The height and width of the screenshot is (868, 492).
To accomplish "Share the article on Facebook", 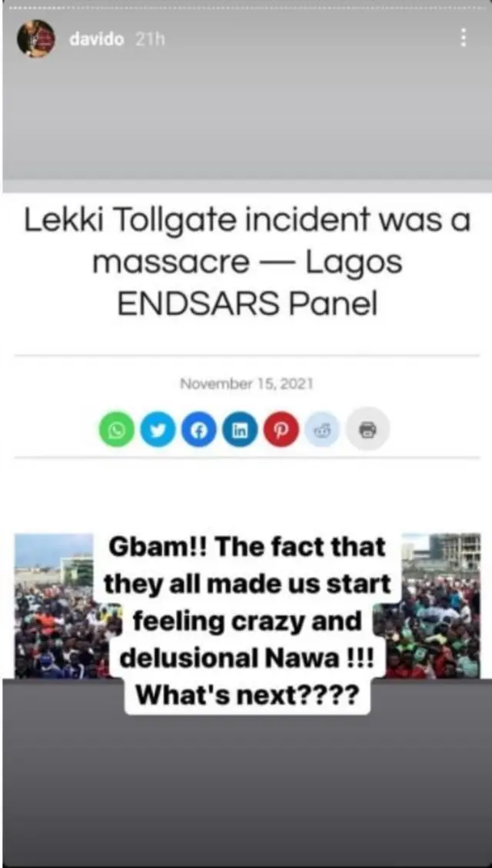I will click(199, 429).
